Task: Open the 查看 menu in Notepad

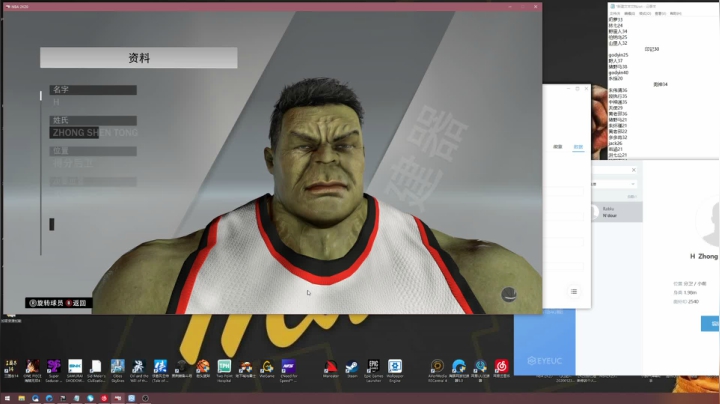Action: (660, 13)
